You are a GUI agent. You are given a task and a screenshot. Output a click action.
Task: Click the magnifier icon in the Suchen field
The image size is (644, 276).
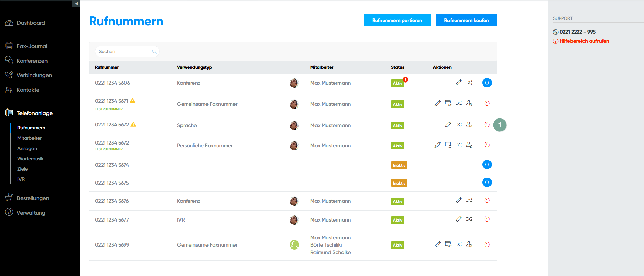[154, 52]
